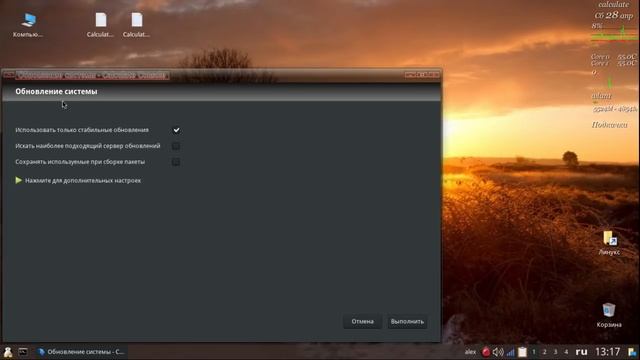Disable 'Использовать только стабильные обновления' checkbox
Viewport: 640px width, 360px height.
[176, 130]
